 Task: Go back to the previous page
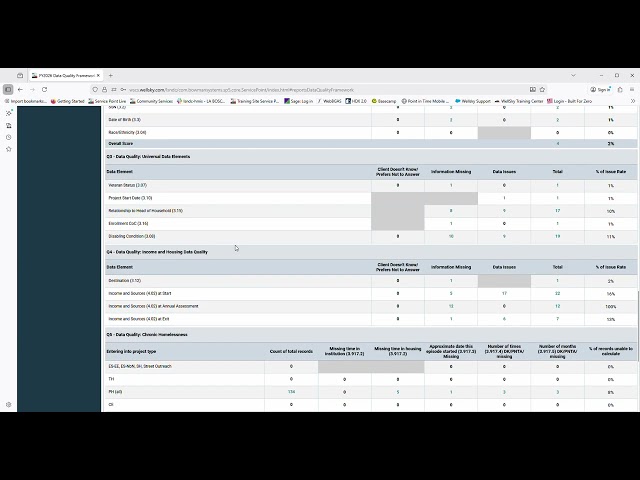(x=20, y=89)
